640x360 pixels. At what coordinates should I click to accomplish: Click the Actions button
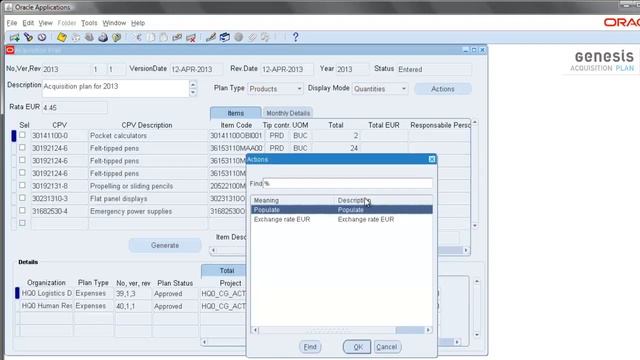click(x=443, y=89)
